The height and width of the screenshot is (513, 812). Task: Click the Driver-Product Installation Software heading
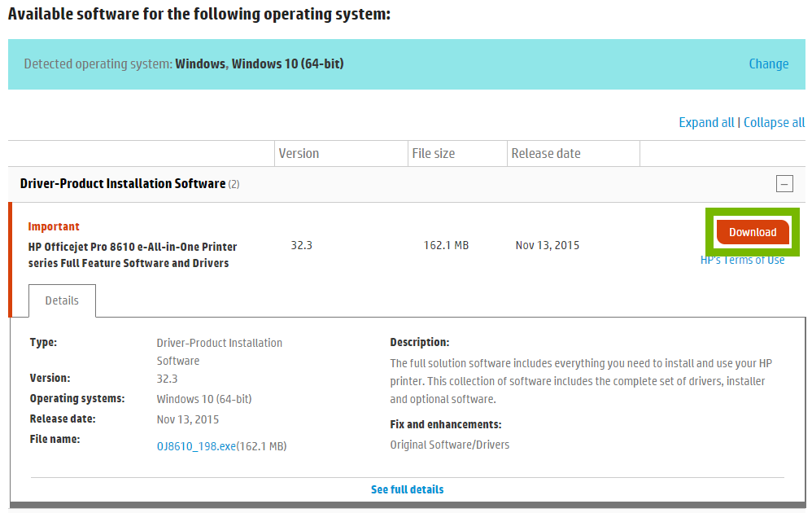click(x=123, y=183)
